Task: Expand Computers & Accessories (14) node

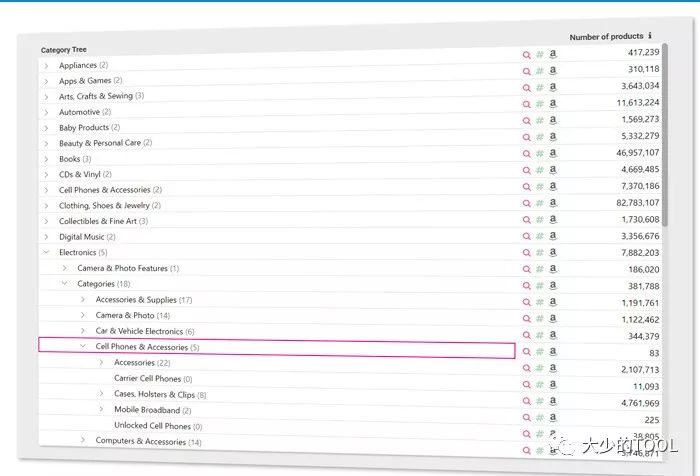Action: pos(83,440)
